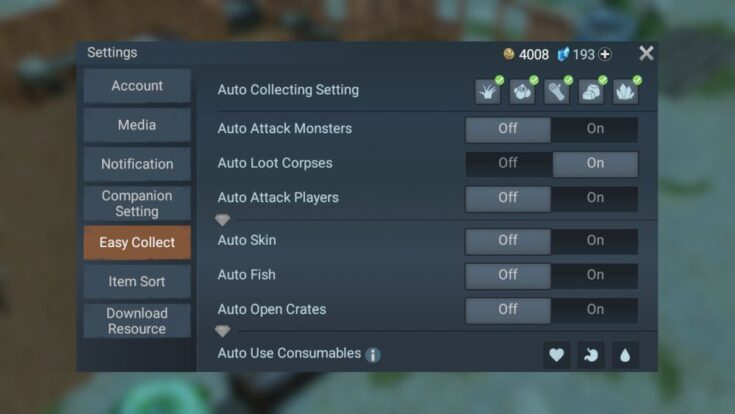Image resolution: width=735 pixels, height=414 pixels.
Task: Collapse the section arrow above Auto Use Consumables
Action: [x=222, y=331]
